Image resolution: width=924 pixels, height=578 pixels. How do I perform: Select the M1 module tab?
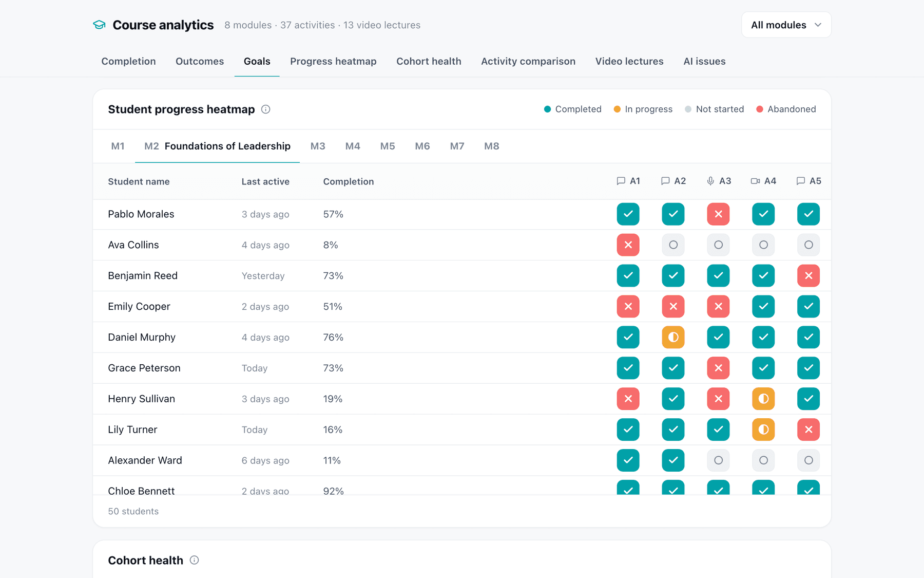(x=118, y=146)
